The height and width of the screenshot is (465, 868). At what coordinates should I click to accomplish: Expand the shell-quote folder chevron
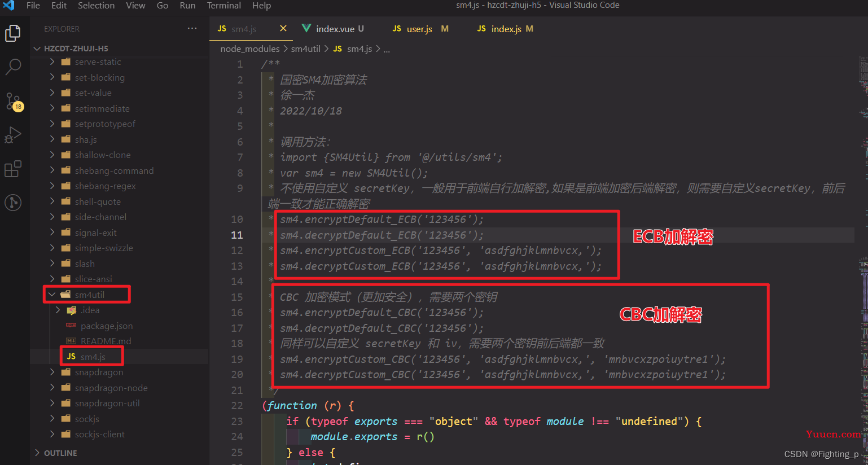click(52, 201)
